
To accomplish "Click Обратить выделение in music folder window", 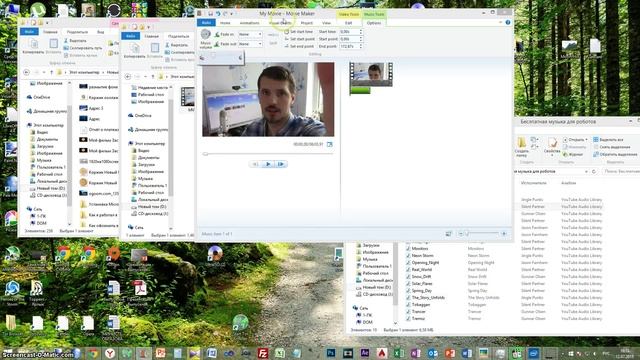I will (x=615, y=154).
